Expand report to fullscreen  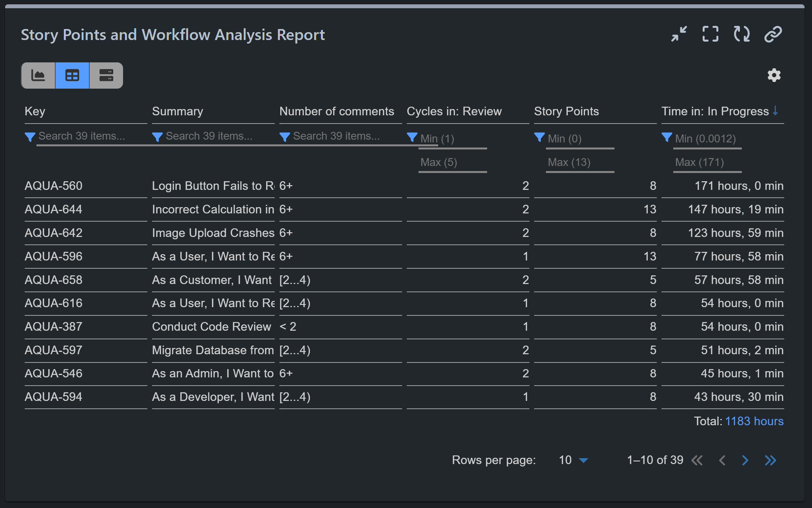coord(710,34)
